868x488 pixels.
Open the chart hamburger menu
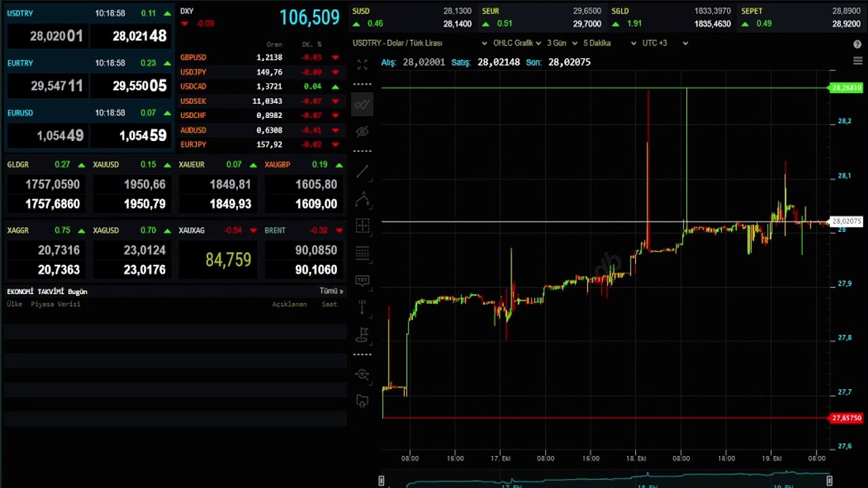coord(857,61)
